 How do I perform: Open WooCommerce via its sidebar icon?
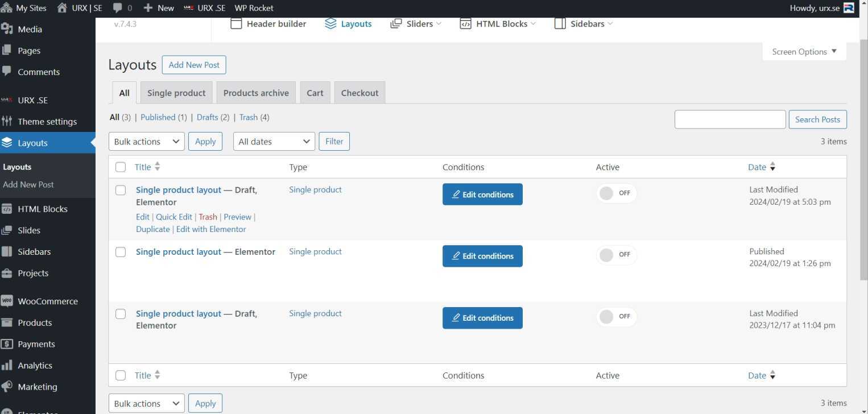coord(7,301)
